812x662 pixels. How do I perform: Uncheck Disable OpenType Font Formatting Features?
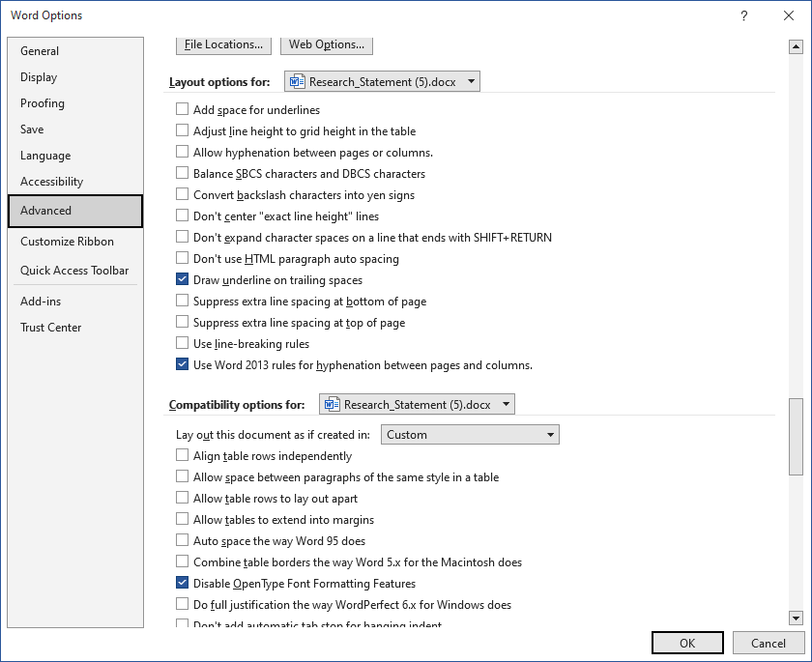[182, 583]
